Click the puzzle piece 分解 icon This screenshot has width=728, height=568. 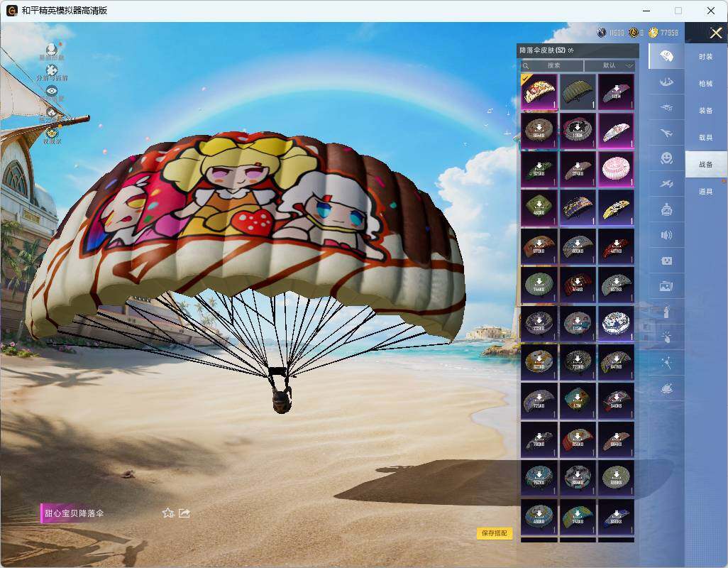(52, 70)
